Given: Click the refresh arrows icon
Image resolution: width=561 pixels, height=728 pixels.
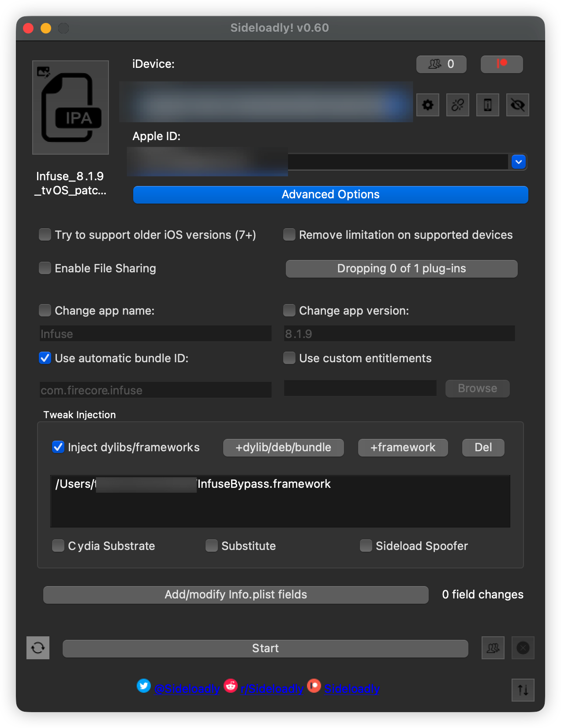Looking at the screenshot, I should [x=38, y=648].
